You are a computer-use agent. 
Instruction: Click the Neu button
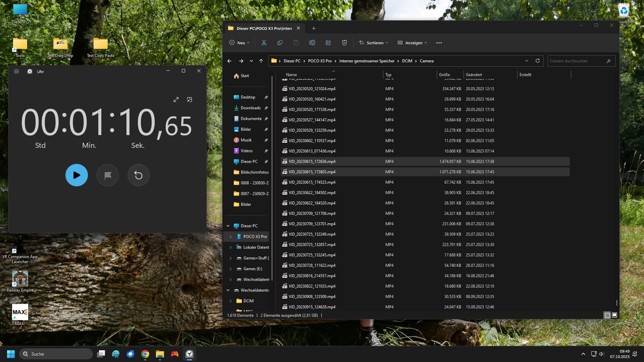pyautogui.click(x=239, y=43)
